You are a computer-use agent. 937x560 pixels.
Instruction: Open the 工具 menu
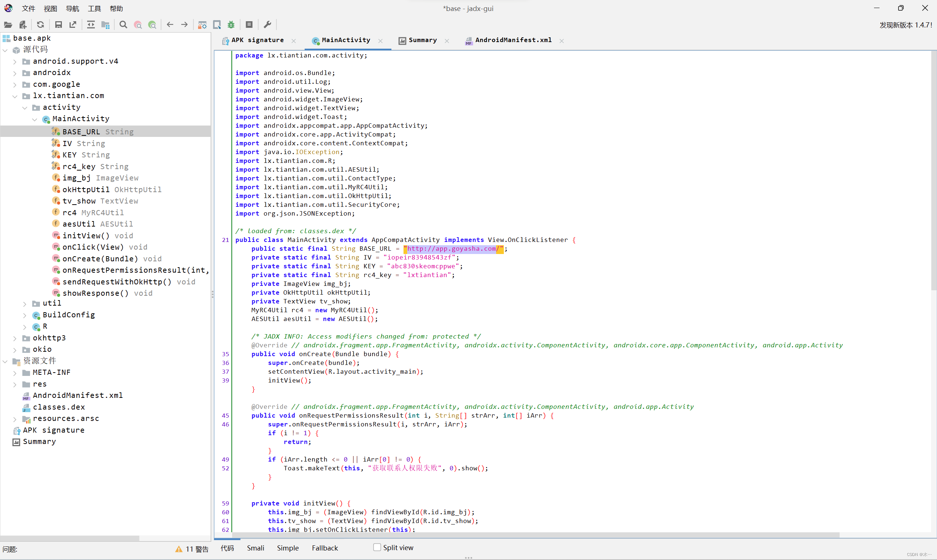pyautogui.click(x=94, y=8)
